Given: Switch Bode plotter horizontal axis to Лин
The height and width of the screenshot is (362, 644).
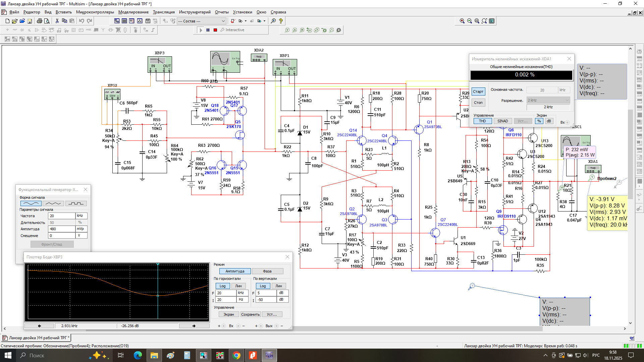Looking at the screenshot, I should coord(238,286).
